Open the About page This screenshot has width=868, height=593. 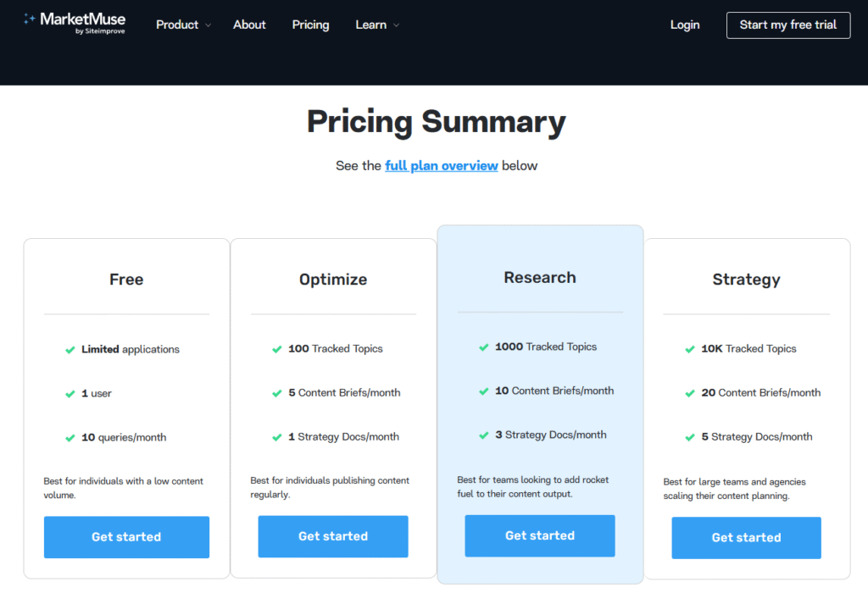tap(249, 25)
